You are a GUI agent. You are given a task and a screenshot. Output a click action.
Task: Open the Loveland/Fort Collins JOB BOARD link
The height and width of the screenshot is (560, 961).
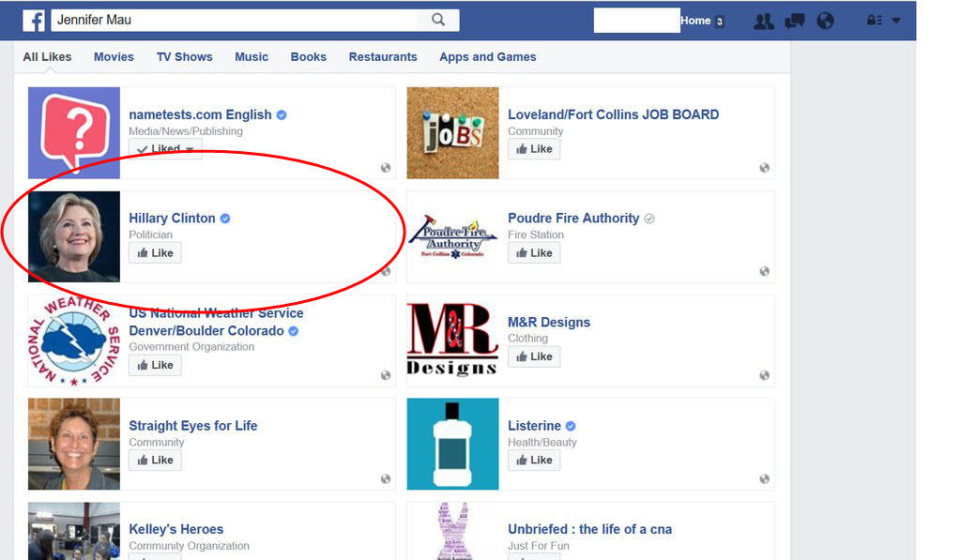[x=614, y=114]
